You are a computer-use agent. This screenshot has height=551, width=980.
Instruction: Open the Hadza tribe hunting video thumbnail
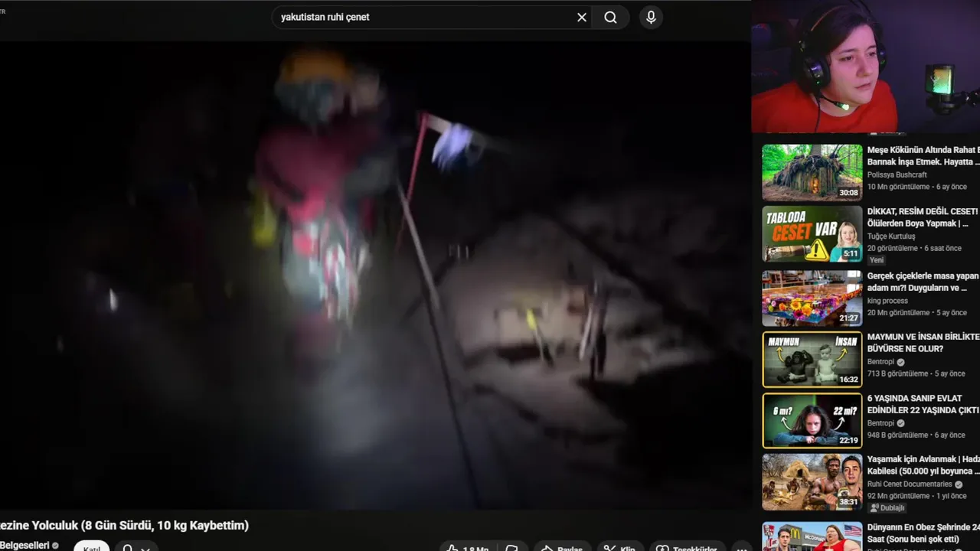(x=812, y=482)
